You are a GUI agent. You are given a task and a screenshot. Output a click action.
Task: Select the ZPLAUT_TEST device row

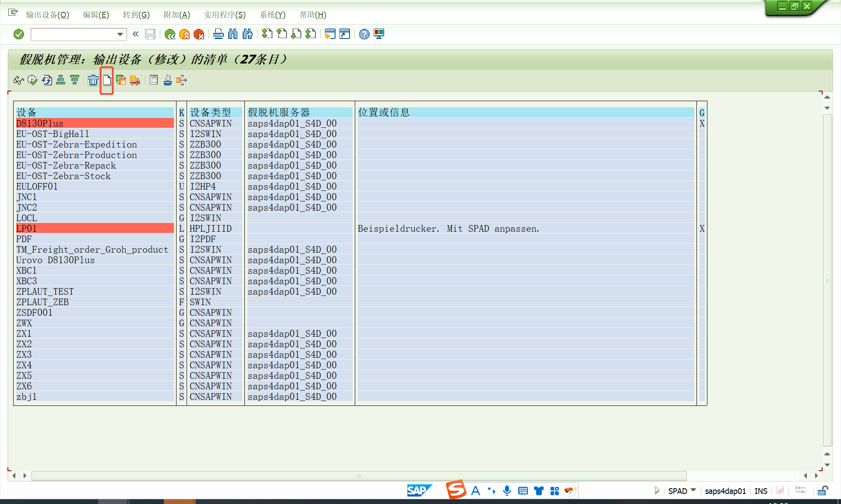(45, 292)
